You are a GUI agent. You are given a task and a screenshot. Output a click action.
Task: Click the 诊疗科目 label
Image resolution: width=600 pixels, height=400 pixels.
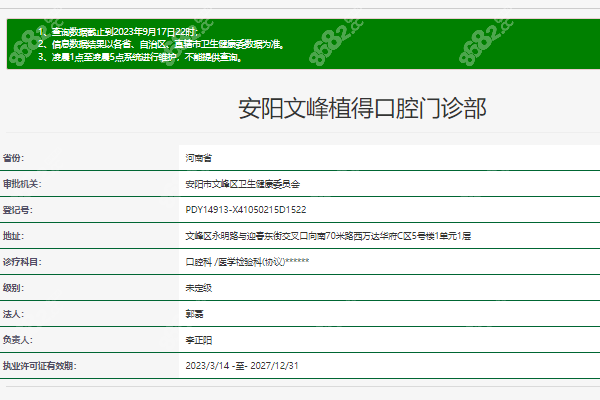[22, 262]
